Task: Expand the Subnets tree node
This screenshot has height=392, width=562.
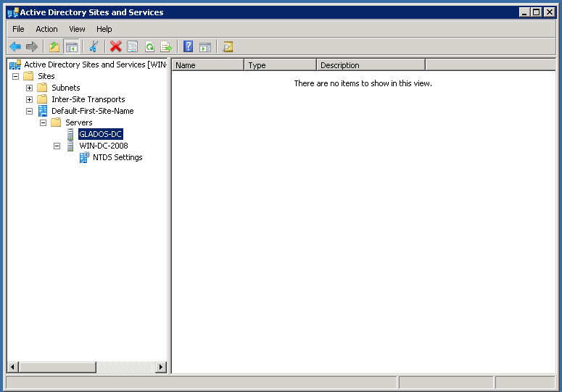Action: [30, 88]
